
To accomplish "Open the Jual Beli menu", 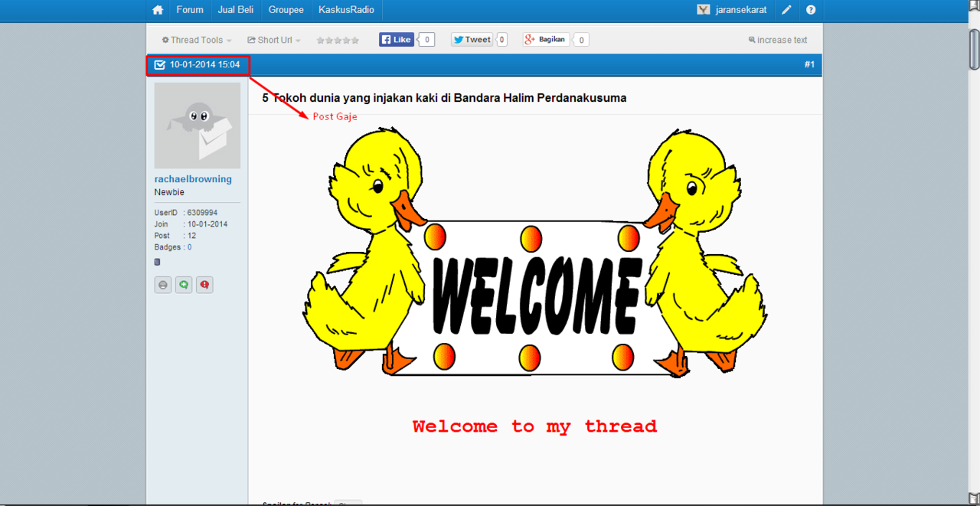I will 236,10.
